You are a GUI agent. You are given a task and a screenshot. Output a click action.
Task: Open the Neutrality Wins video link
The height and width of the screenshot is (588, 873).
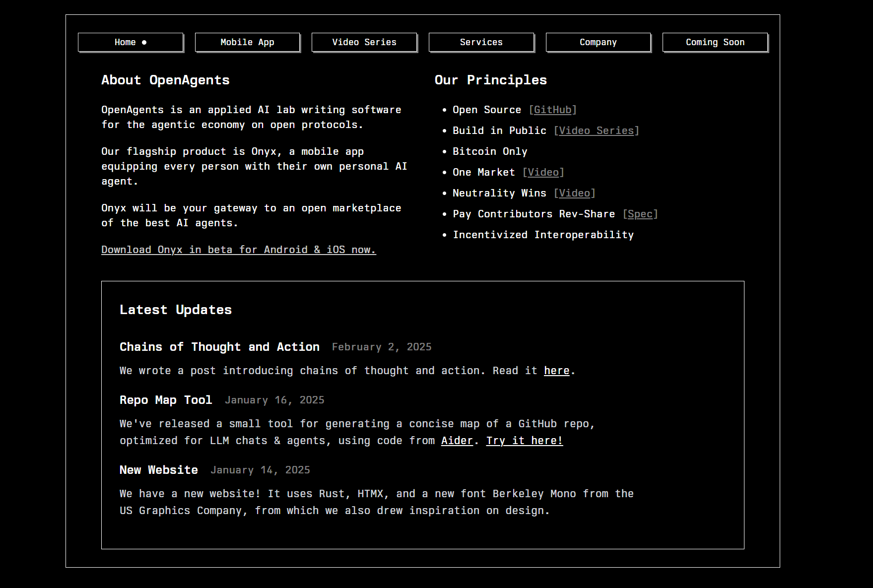coord(574,193)
